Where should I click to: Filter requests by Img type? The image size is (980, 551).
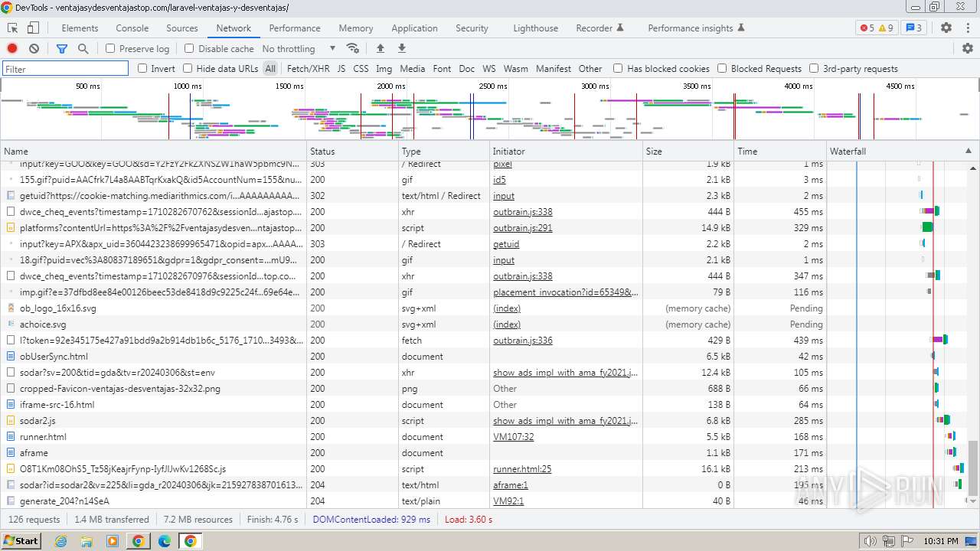click(384, 68)
